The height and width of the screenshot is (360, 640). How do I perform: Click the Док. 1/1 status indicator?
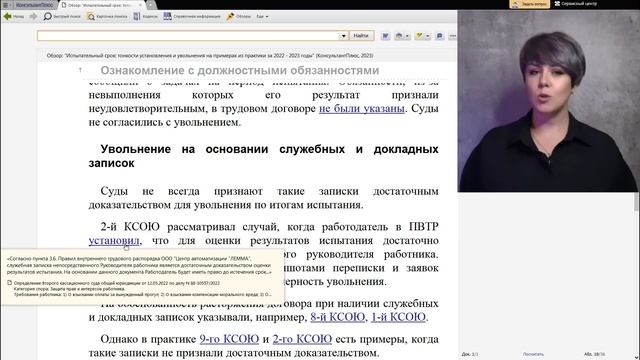470,354
